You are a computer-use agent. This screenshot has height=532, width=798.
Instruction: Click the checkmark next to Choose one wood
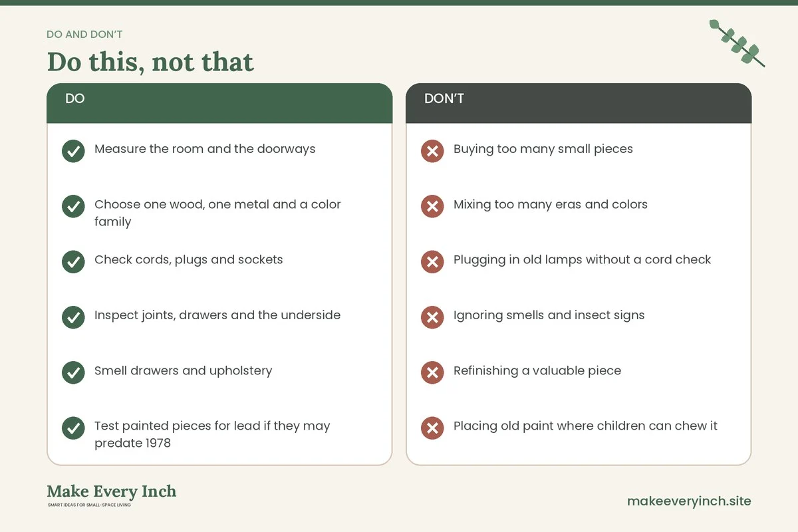point(73,206)
